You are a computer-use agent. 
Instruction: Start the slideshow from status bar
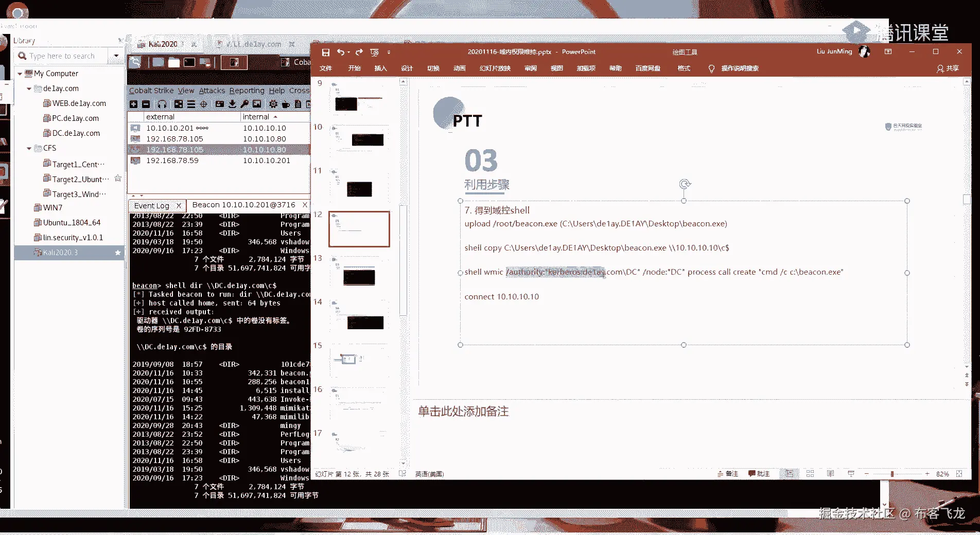tap(851, 474)
